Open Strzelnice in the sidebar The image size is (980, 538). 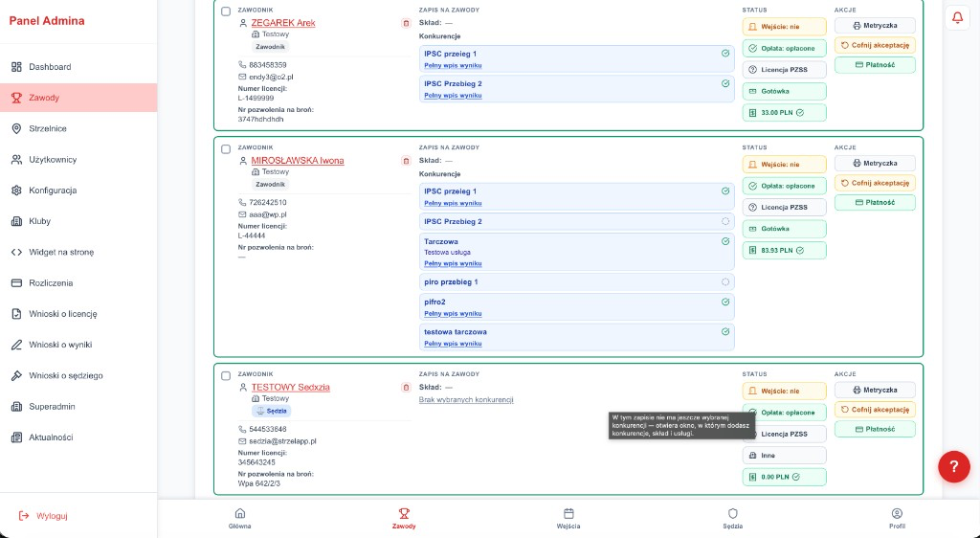coord(48,128)
